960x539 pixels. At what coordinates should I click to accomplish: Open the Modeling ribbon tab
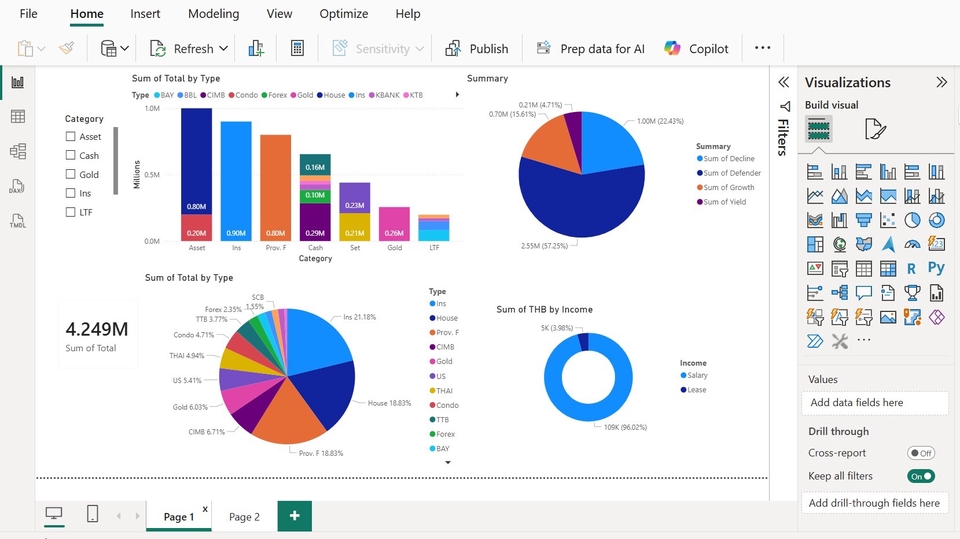click(x=214, y=13)
